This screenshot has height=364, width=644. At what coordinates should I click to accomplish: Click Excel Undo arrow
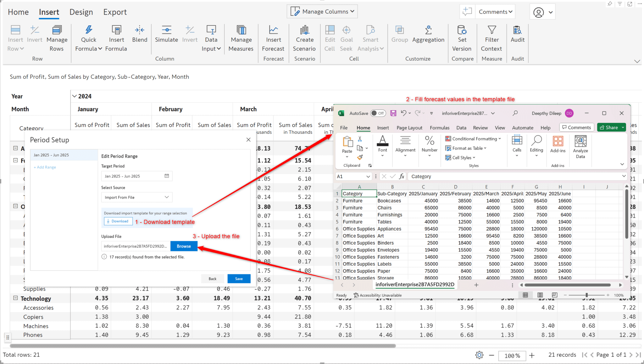click(x=403, y=113)
